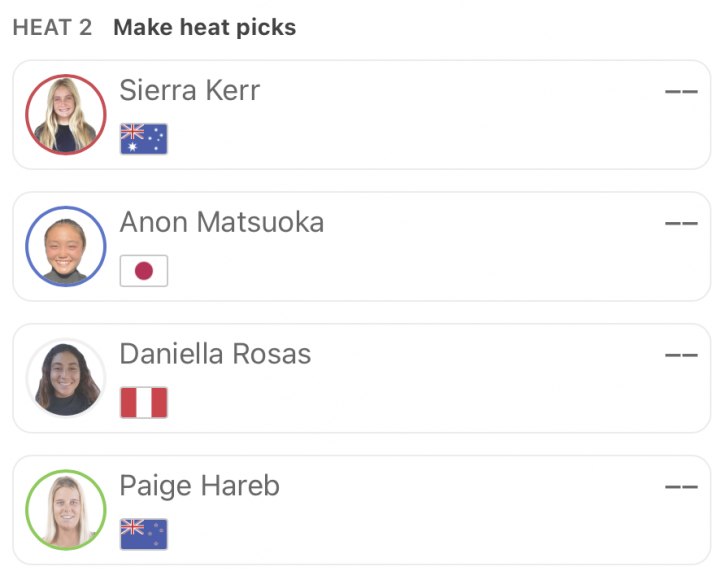This screenshot has width=722, height=571.
Task: Click Anon Matsuoka's profile photo
Action: point(66,246)
